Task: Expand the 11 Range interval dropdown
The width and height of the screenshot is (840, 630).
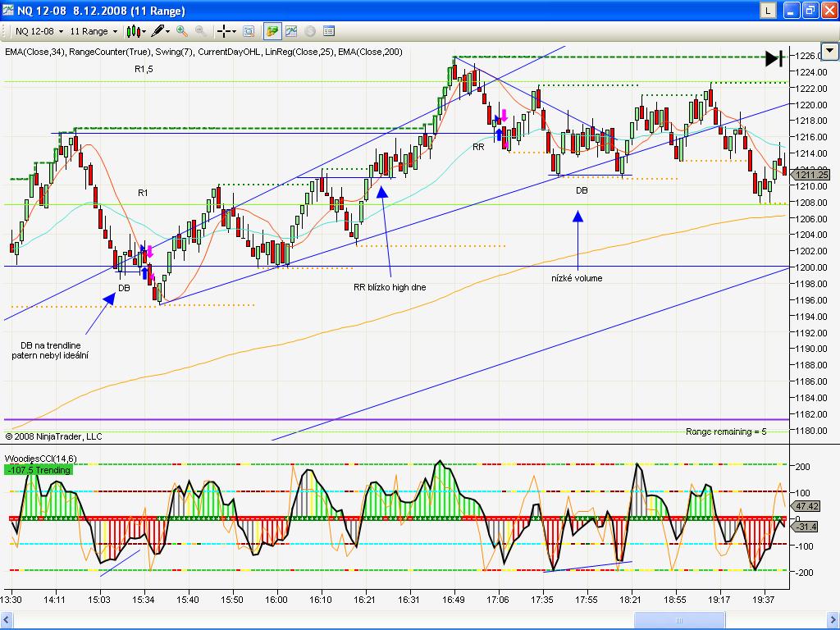Action: (93, 31)
